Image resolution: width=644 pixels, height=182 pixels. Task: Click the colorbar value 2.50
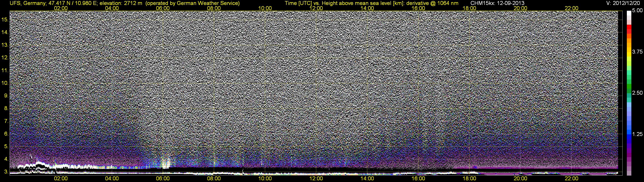click(x=637, y=93)
